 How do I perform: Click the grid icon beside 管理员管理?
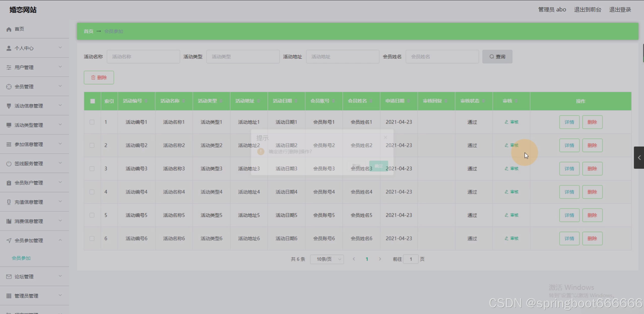point(9,296)
